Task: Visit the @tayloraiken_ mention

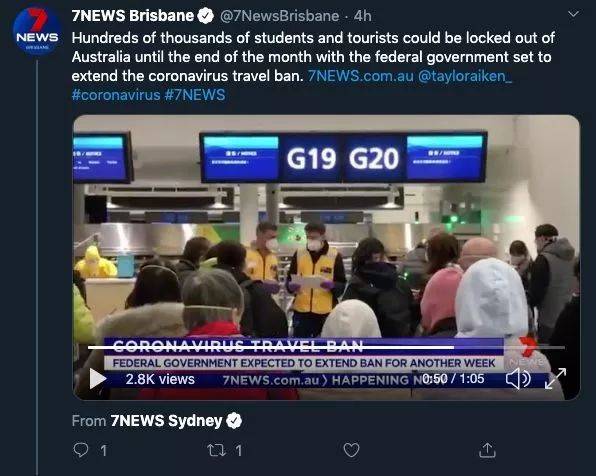Action: pos(465,76)
